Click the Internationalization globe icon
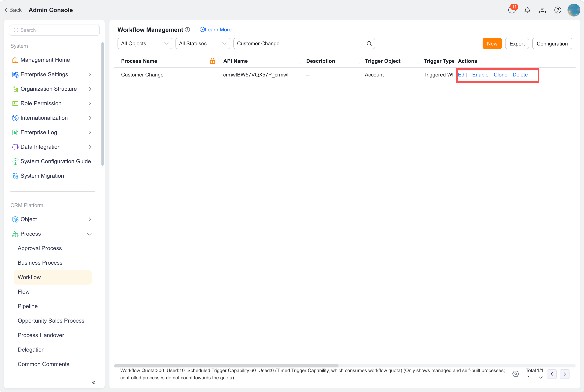 15,118
